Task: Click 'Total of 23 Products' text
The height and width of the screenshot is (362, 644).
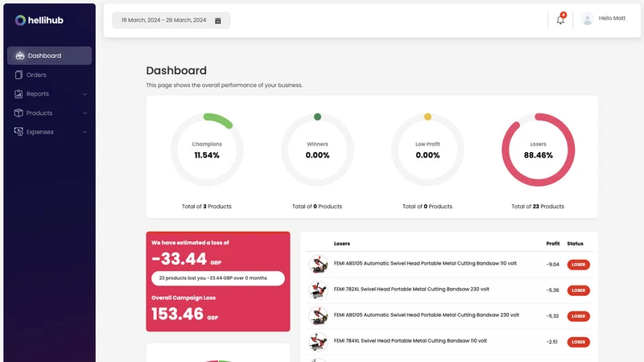Action: (538, 207)
